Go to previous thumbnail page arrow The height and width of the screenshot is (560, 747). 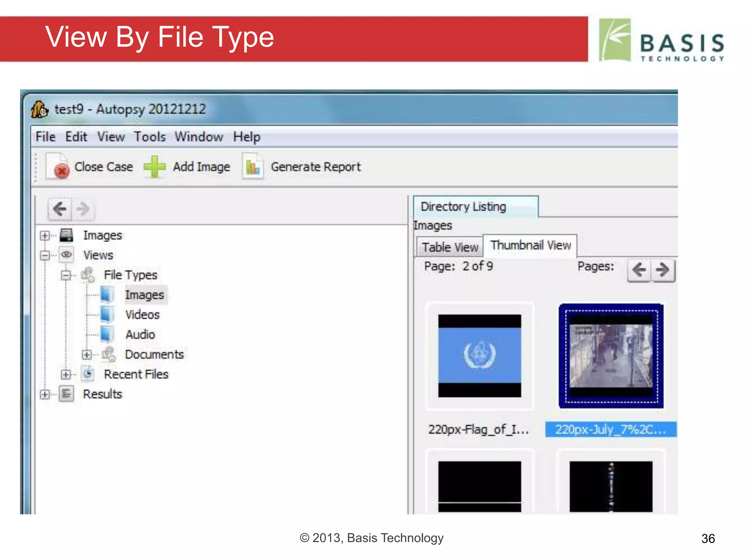[x=639, y=270]
